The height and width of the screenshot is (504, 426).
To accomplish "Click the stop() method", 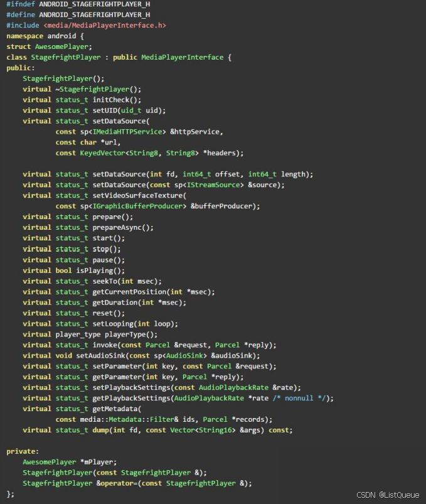I will [x=107, y=249].
